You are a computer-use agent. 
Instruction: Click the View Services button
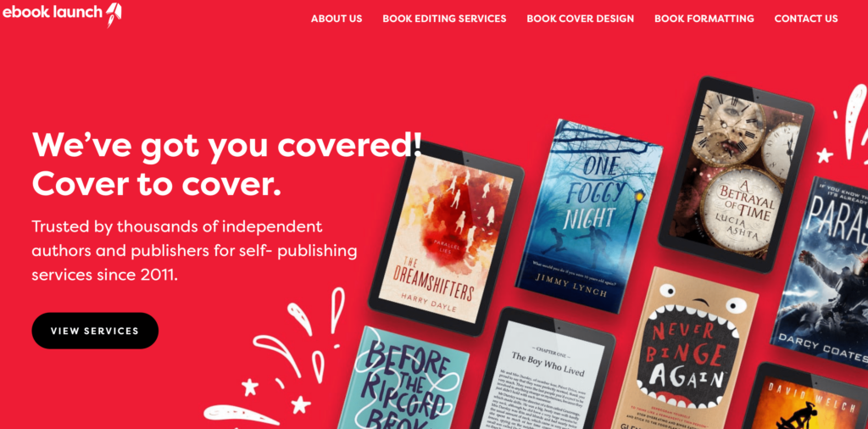coord(95,331)
